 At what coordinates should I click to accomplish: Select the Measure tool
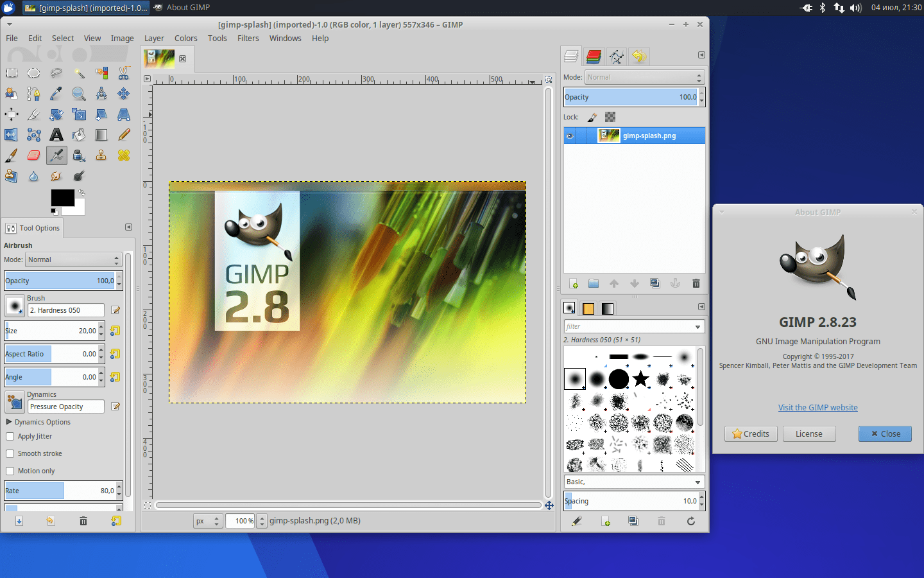click(x=101, y=94)
